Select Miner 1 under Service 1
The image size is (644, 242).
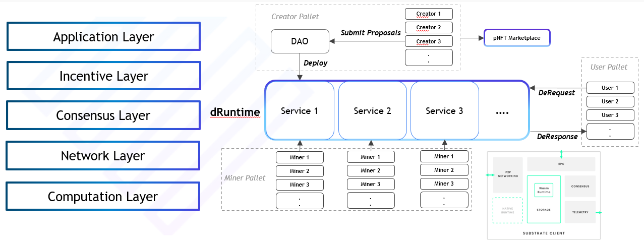[x=300, y=157]
